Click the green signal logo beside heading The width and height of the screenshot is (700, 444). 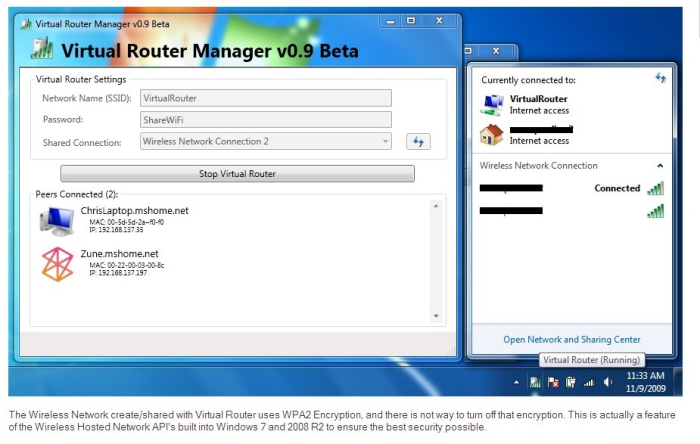coord(42,49)
